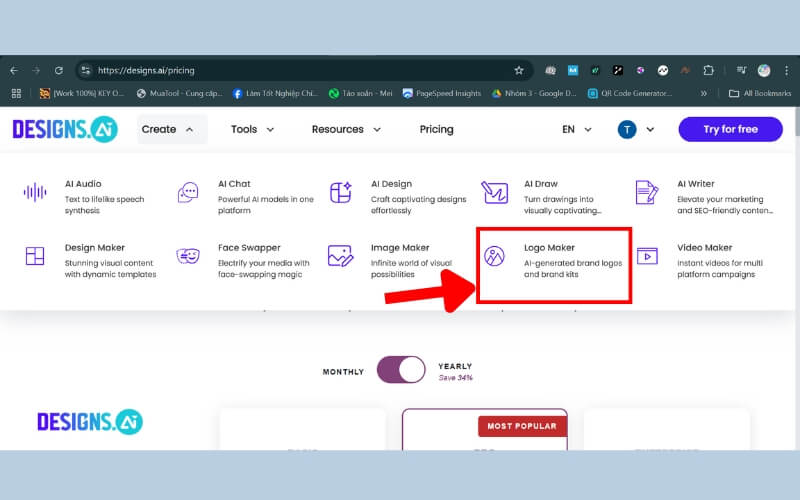
Task: Click the Image Maker picture icon
Action: (x=340, y=256)
